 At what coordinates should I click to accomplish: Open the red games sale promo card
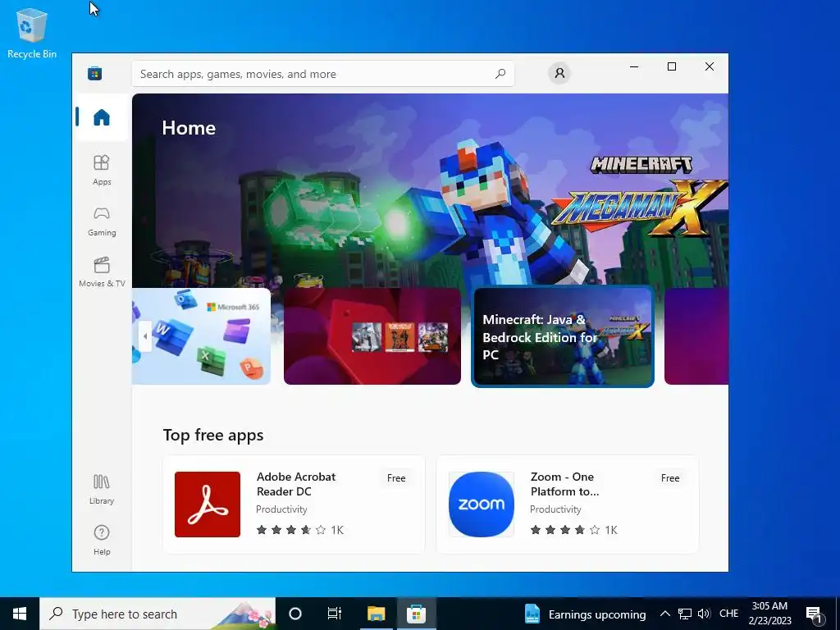pos(372,336)
